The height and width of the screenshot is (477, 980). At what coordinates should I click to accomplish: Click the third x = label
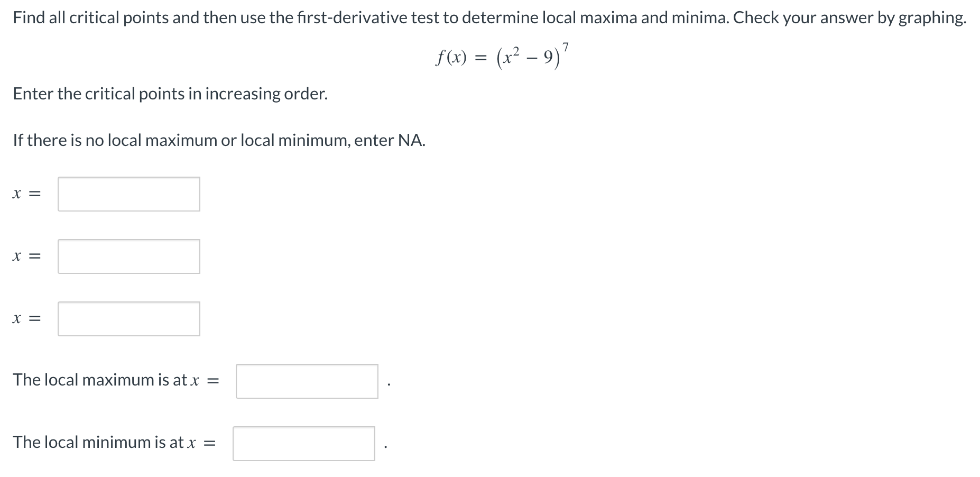(x=25, y=318)
